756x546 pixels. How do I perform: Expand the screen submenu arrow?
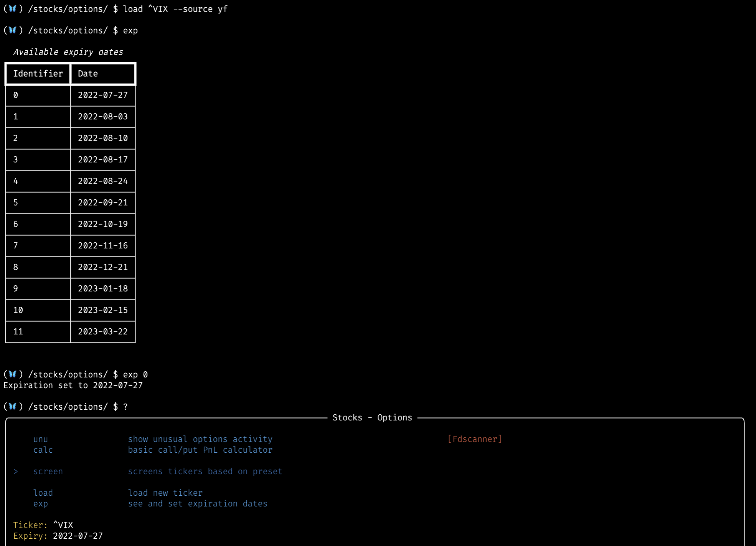[x=16, y=471]
